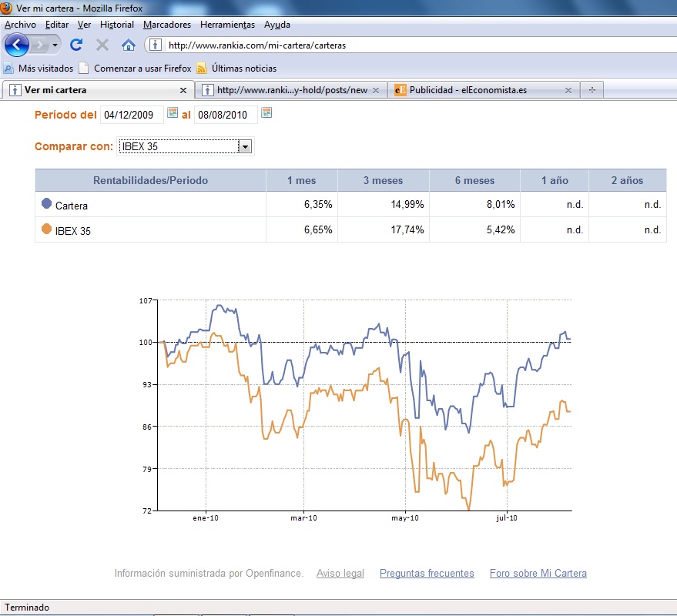Open the Ver menu
This screenshot has width=677, height=616.
pos(84,25)
